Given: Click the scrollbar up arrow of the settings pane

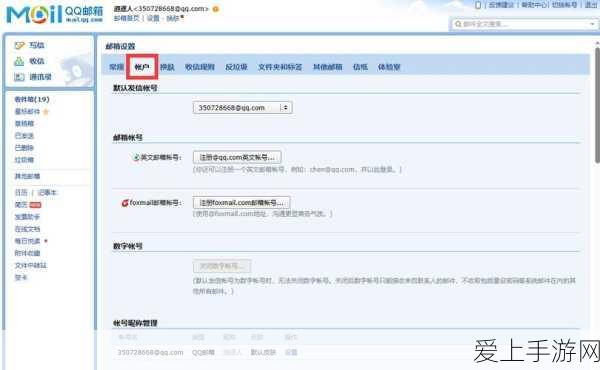Looking at the screenshot, I should [x=597, y=43].
